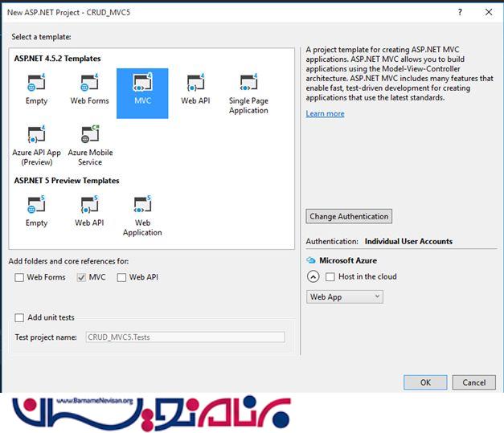Viewport: 504px width, 433px height.
Task: Close the New ASP.NET Project dialog
Action: [489, 12]
